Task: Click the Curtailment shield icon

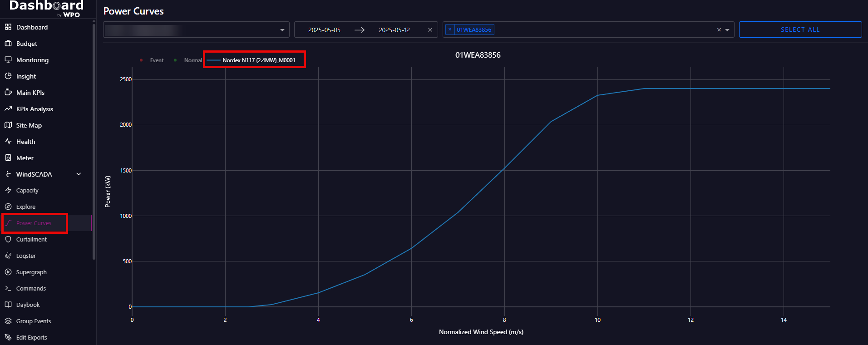Action: click(8, 239)
